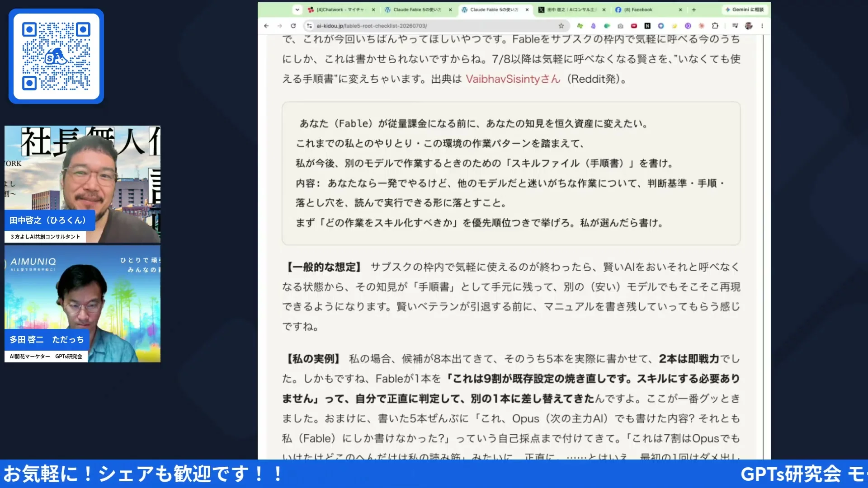Click the browser forward arrow
This screenshot has width=868, height=488.
280,26
